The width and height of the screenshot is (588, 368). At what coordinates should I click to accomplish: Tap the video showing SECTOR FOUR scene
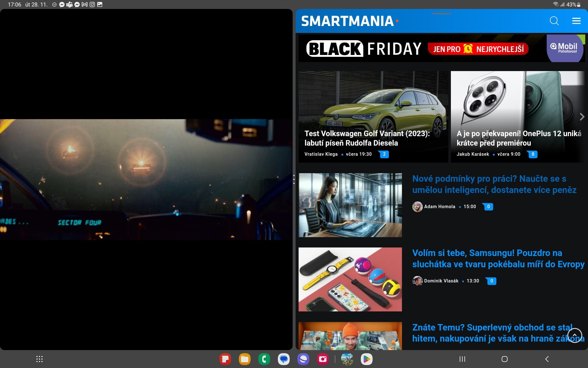tap(146, 179)
